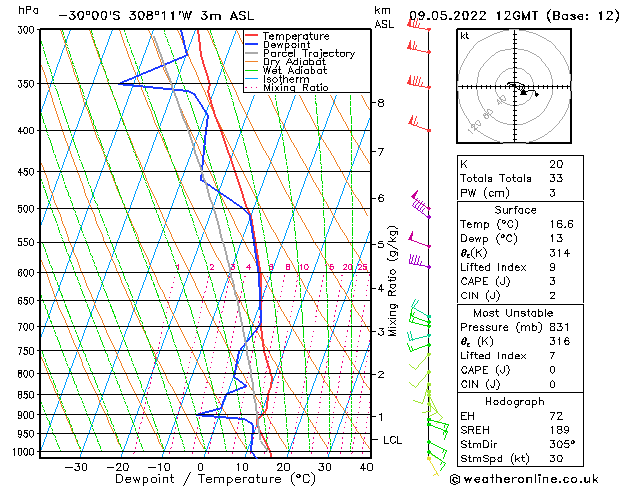Click the surface theta-e value 314
This screenshot has width=629, height=486.
point(560,253)
